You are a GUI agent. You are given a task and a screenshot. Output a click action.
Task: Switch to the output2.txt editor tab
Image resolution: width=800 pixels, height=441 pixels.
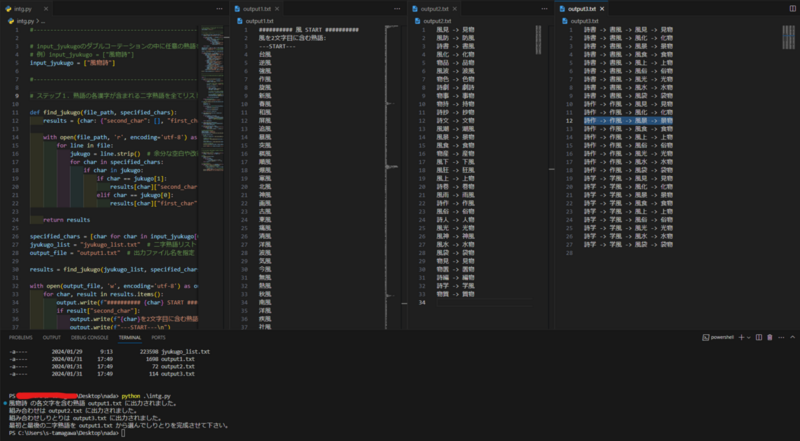pyautogui.click(x=435, y=9)
